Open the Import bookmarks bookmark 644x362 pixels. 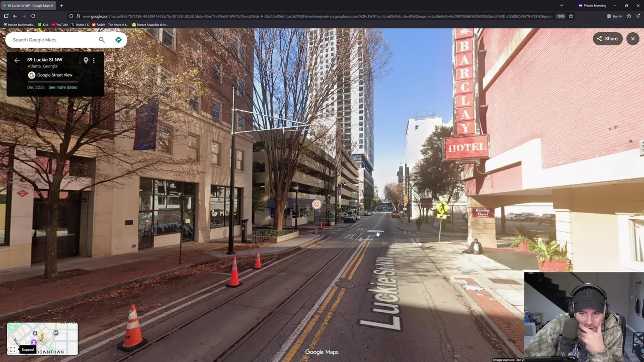[19, 25]
